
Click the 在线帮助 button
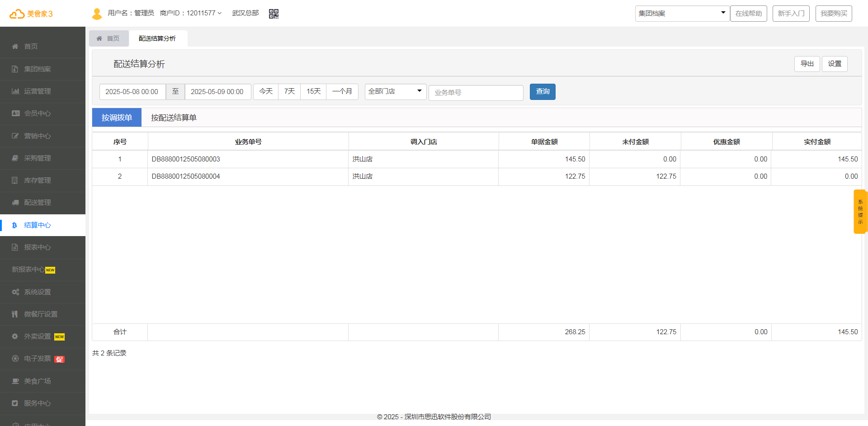click(x=749, y=14)
